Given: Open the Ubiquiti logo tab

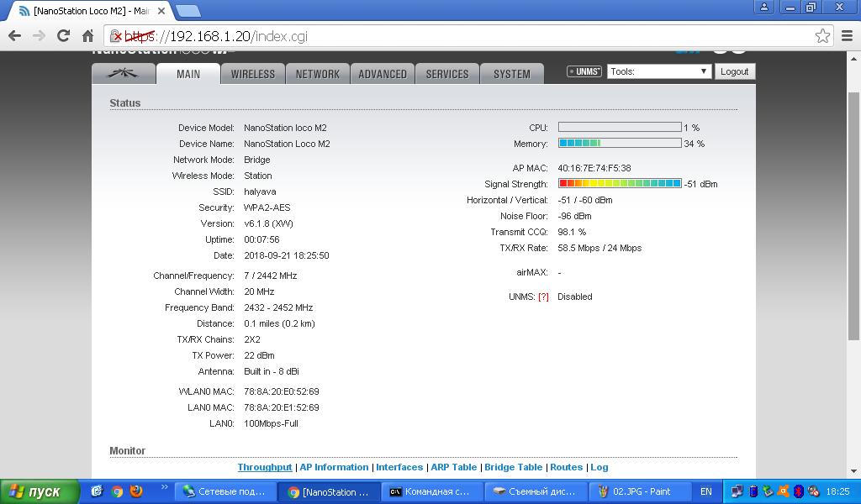Looking at the screenshot, I should pos(124,73).
